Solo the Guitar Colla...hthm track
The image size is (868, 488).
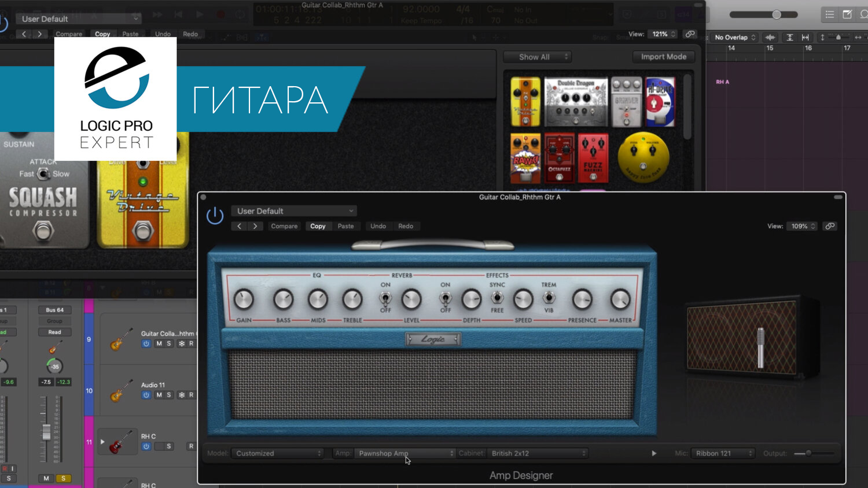(169, 343)
